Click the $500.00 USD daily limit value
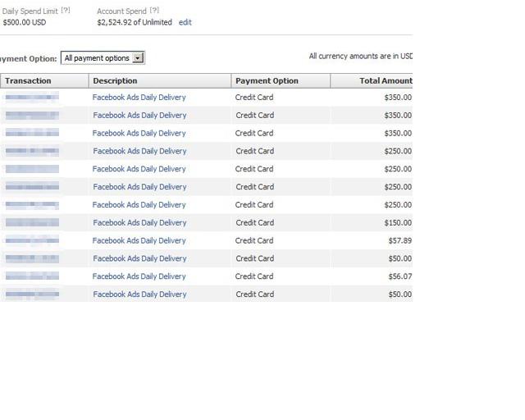Viewport: 525px width, 420px height. [25, 22]
